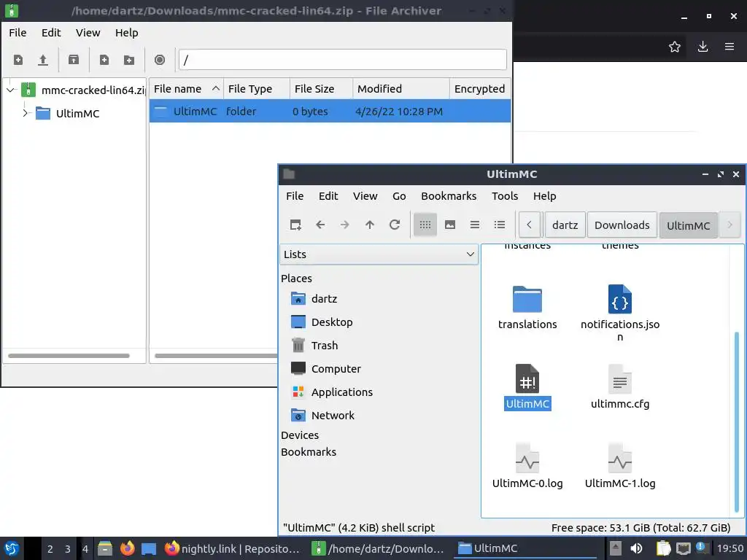Click the New archive icon in File Archiver
The width and height of the screenshot is (747, 560).
click(x=18, y=60)
